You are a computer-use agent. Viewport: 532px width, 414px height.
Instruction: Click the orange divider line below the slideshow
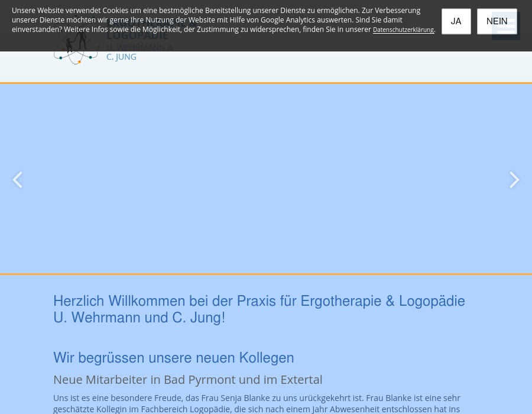click(x=266, y=274)
